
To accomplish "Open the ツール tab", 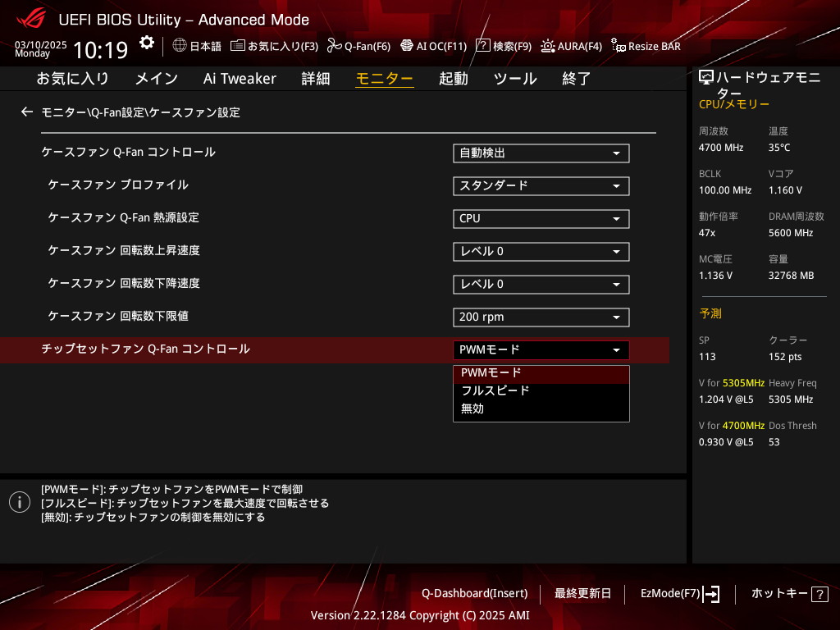I will pyautogui.click(x=515, y=79).
